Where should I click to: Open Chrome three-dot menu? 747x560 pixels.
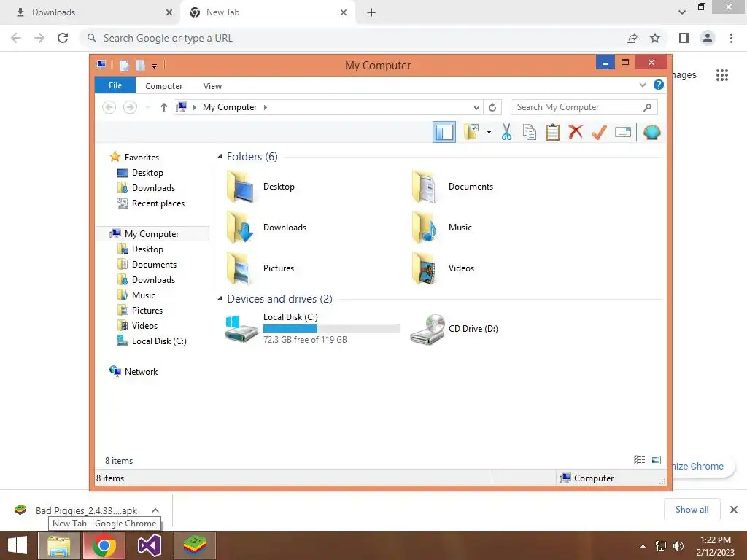pos(731,38)
